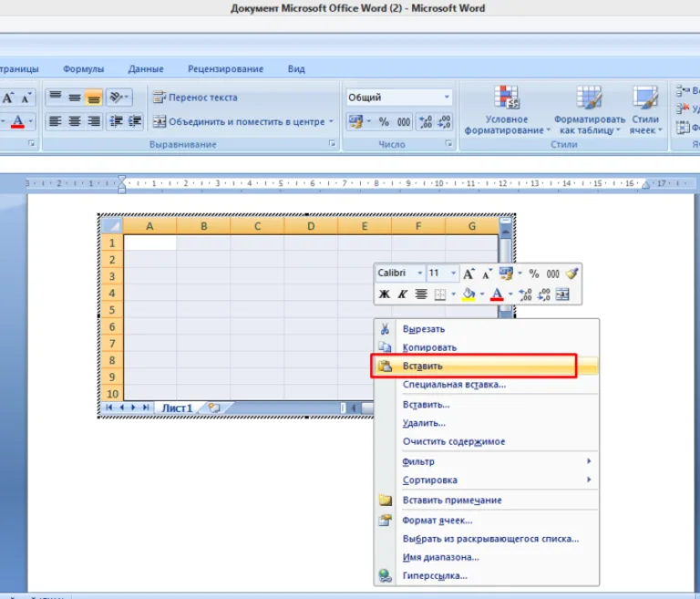Image resolution: width=700 pixels, height=599 pixels.
Task: Open Специальная вставка... dialog
Action: (486, 385)
